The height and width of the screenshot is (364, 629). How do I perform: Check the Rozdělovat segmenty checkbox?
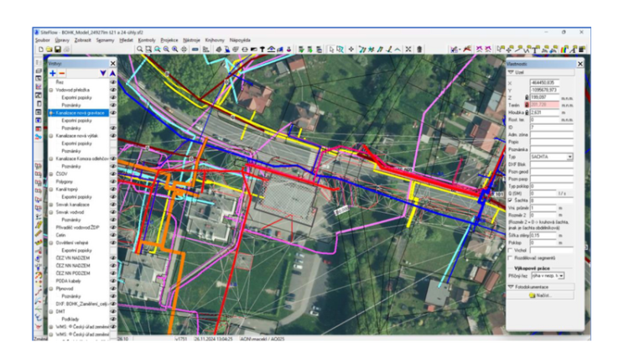510,257
